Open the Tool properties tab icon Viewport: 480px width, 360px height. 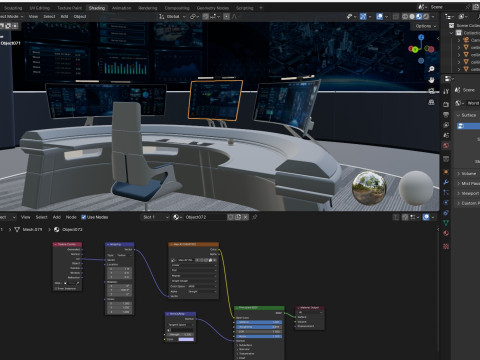point(446,92)
